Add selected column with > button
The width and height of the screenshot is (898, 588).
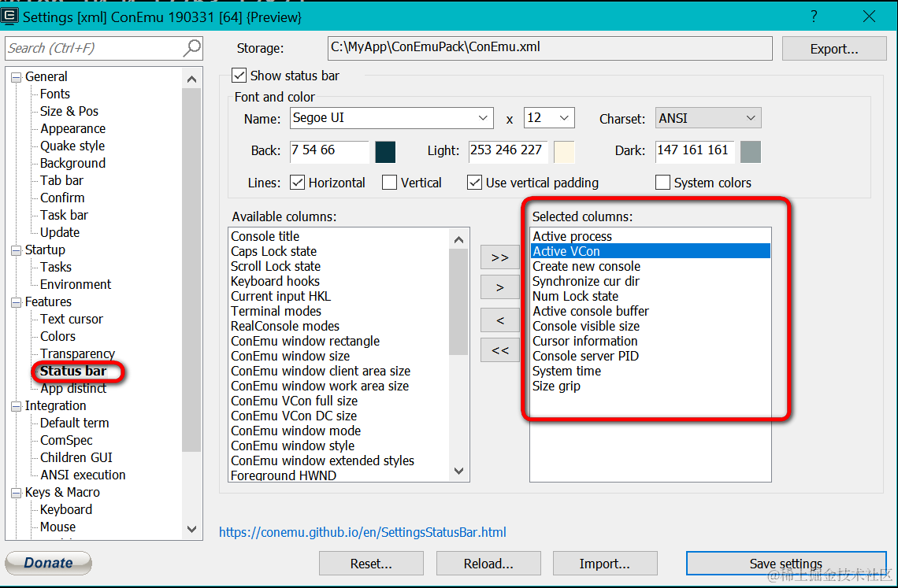point(500,287)
